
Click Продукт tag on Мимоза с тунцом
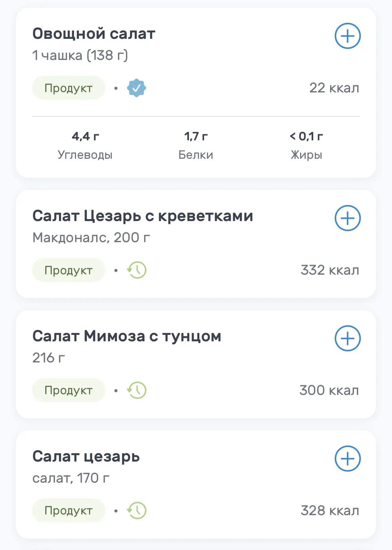point(69,391)
